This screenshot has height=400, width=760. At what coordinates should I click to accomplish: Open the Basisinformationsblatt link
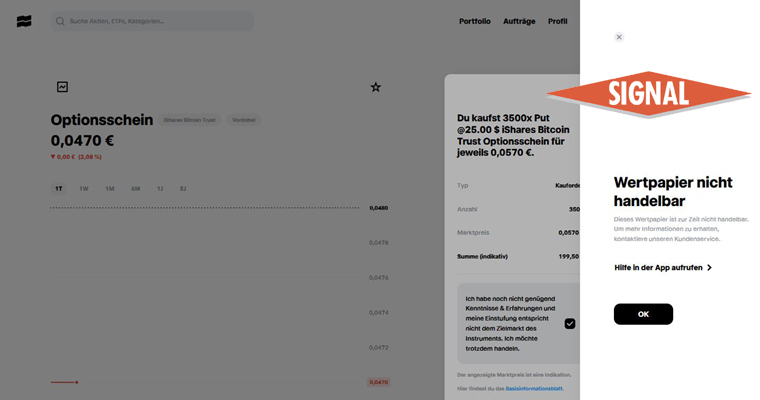pos(534,389)
